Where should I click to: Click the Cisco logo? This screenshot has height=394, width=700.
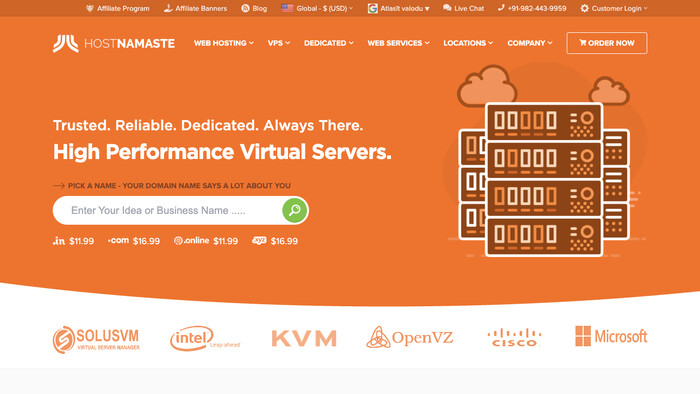[x=514, y=337]
